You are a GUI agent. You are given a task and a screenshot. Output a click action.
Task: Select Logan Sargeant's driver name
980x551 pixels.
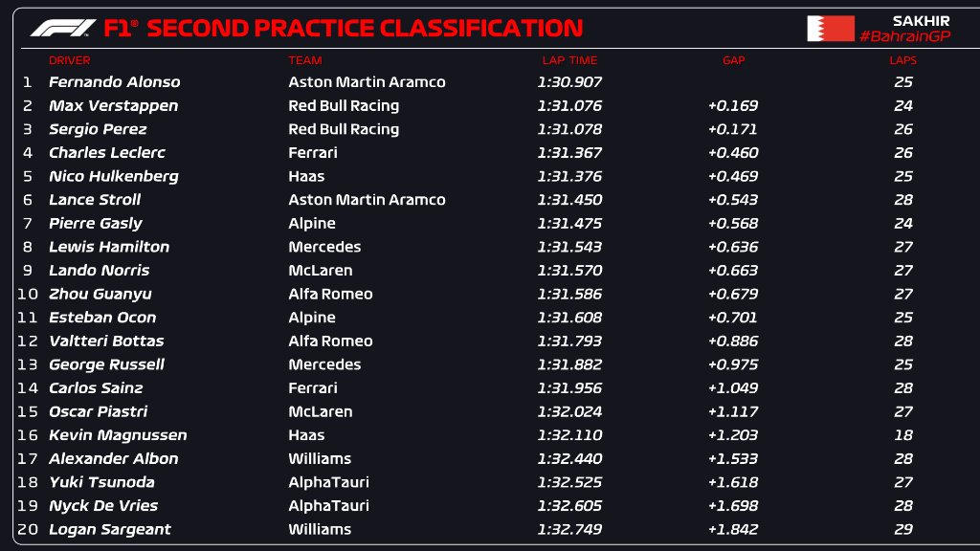[109, 529]
